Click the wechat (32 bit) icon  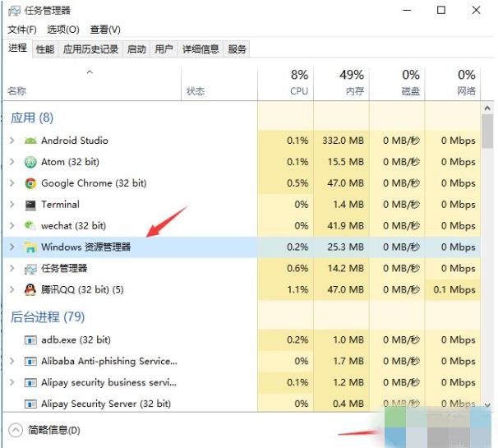coord(30,226)
